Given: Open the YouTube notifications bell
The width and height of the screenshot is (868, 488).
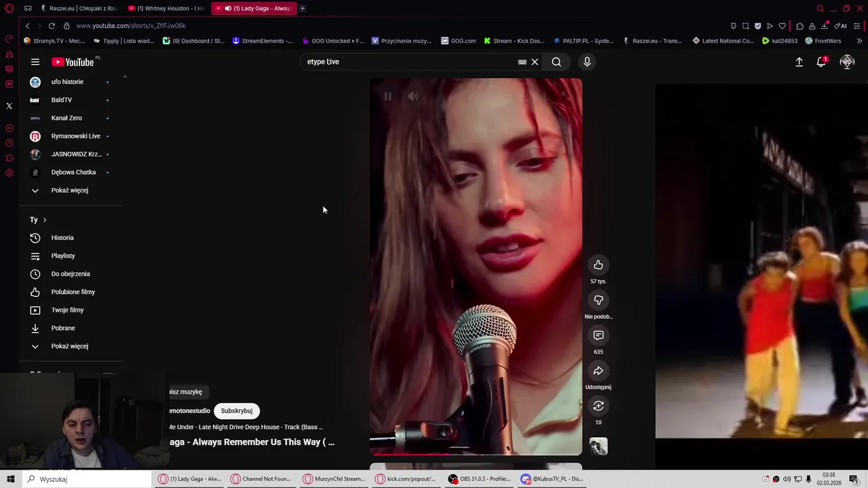Looking at the screenshot, I should coord(821,62).
